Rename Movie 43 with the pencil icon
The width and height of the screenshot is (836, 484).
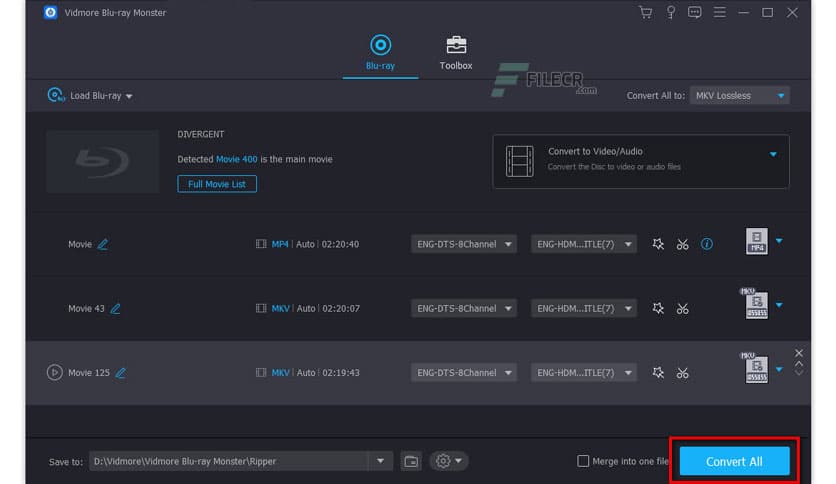115,309
